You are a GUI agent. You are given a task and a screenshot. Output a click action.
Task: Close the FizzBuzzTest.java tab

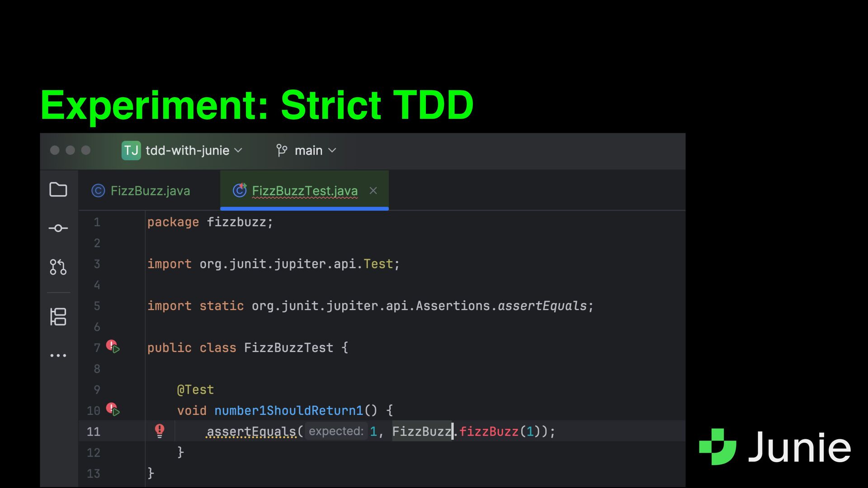pos(373,191)
